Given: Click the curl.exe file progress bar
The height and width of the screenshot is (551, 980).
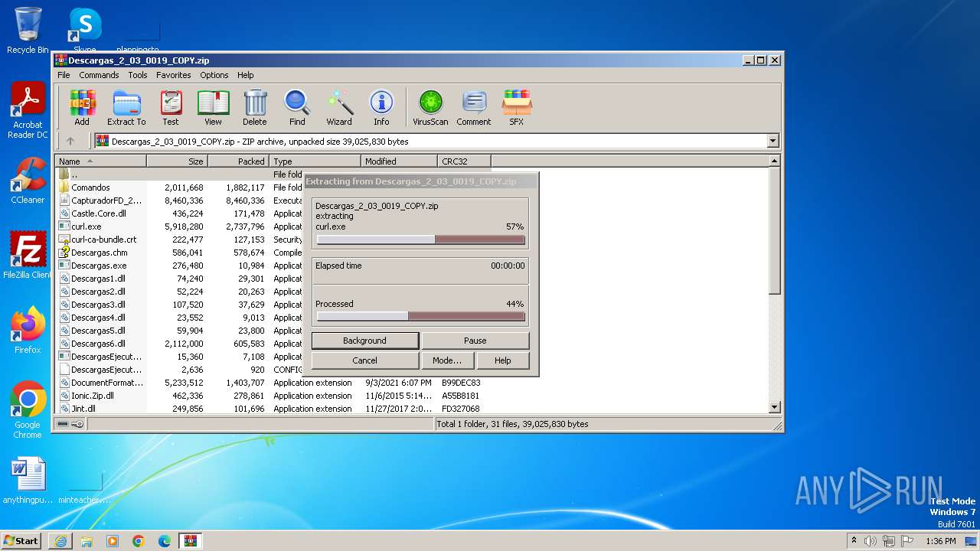Looking at the screenshot, I should tap(420, 240).
